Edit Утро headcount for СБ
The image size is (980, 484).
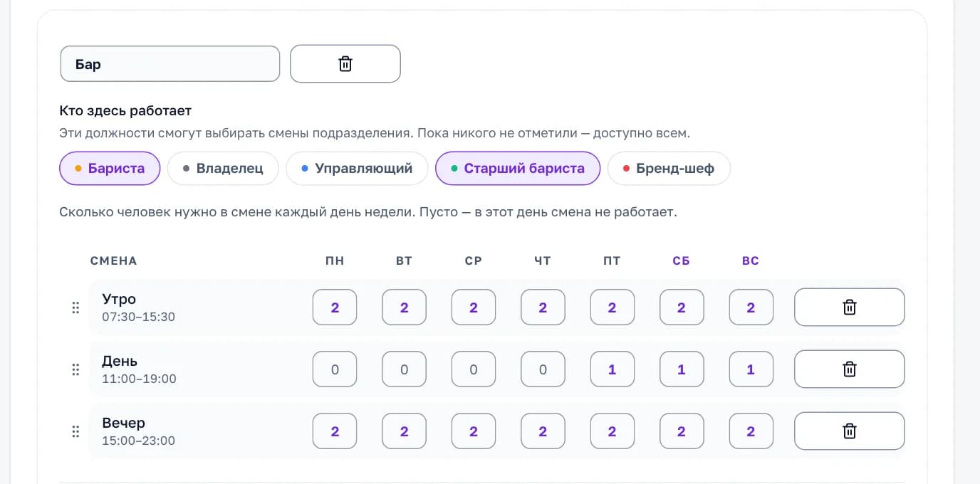(x=682, y=307)
